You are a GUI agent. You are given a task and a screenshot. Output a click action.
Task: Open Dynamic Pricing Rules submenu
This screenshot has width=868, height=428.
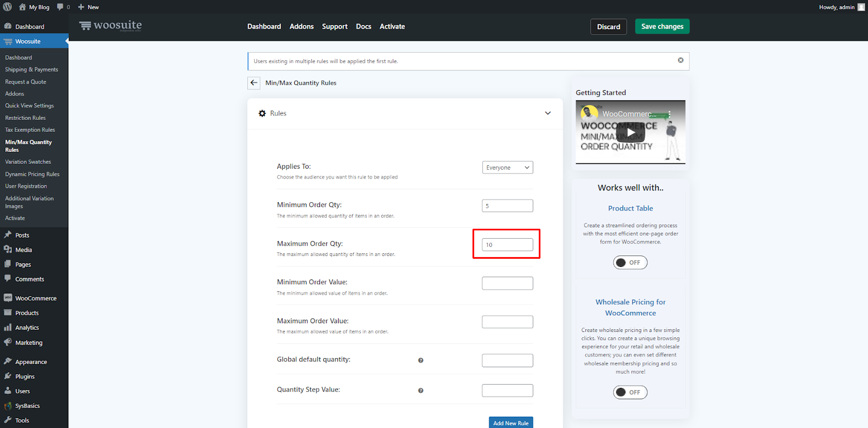(32, 174)
